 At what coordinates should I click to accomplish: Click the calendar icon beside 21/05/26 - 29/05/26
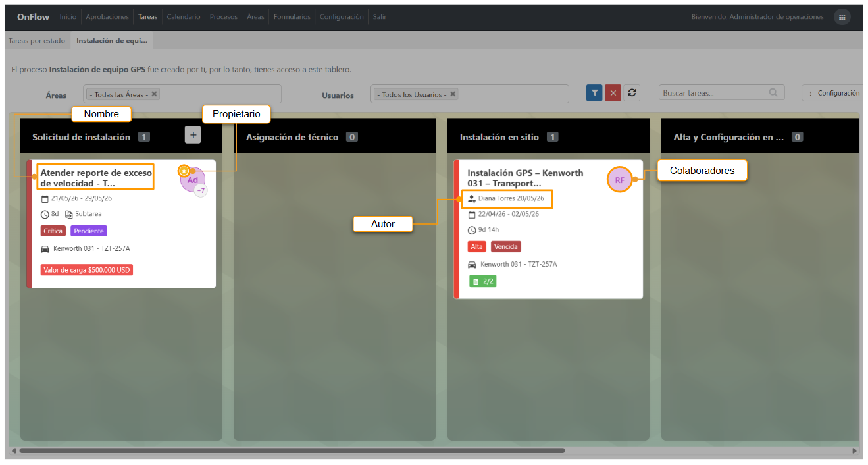(x=45, y=199)
